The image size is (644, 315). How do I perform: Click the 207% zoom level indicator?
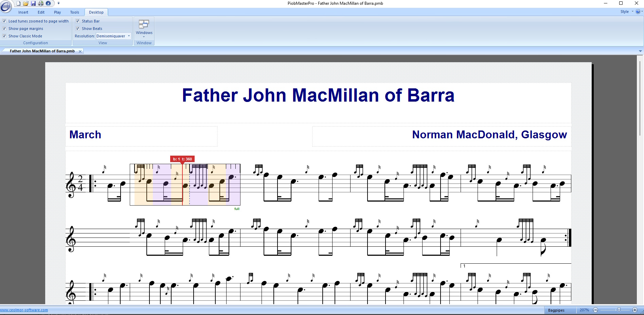click(x=584, y=310)
